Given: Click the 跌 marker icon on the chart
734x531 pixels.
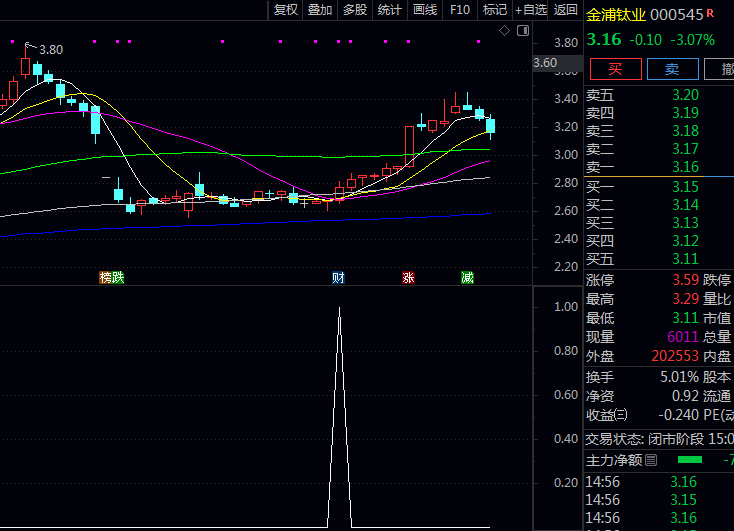Looking at the screenshot, I should 118,277.
